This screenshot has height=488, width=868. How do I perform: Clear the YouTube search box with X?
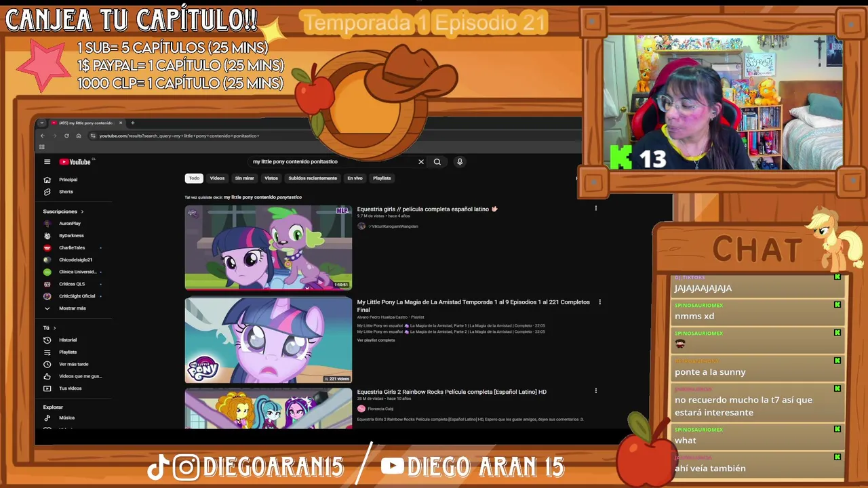pyautogui.click(x=420, y=162)
